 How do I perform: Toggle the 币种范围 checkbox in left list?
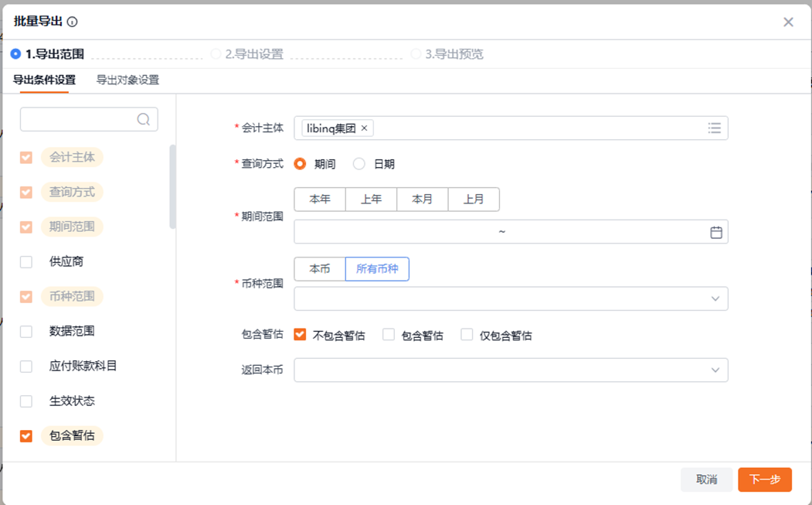(x=26, y=296)
